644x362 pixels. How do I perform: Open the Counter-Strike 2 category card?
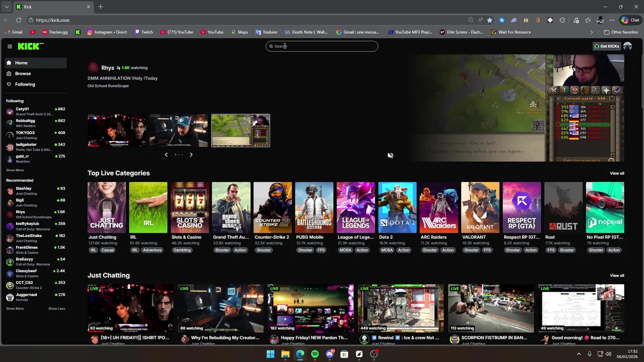click(273, 208)
